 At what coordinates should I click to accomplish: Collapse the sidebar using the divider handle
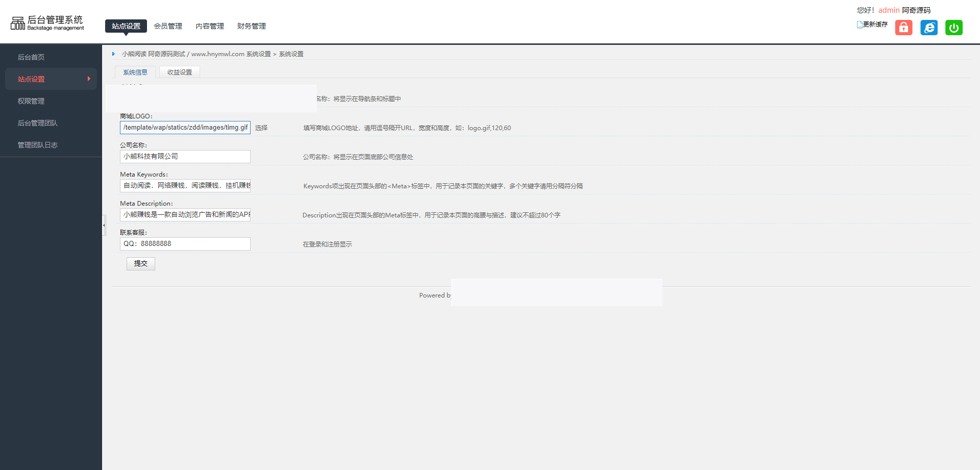104,225
